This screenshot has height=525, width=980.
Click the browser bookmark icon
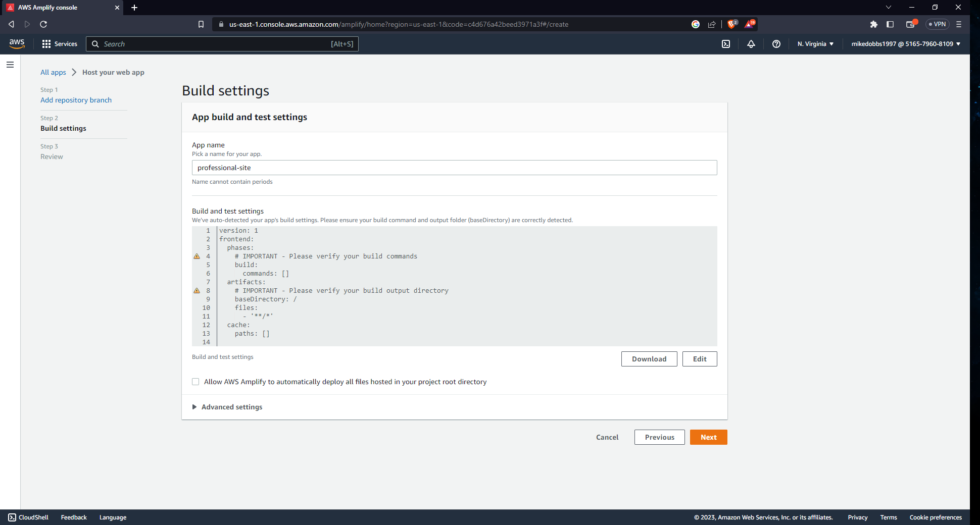(201, 24)
